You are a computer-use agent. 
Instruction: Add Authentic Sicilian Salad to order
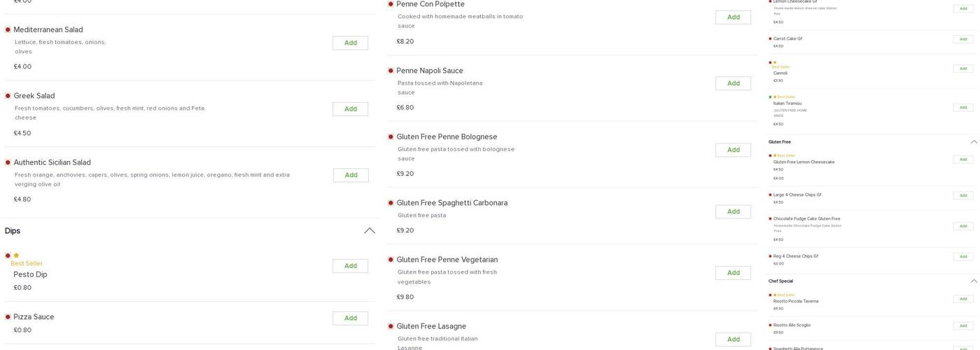(x=351, y=175)
